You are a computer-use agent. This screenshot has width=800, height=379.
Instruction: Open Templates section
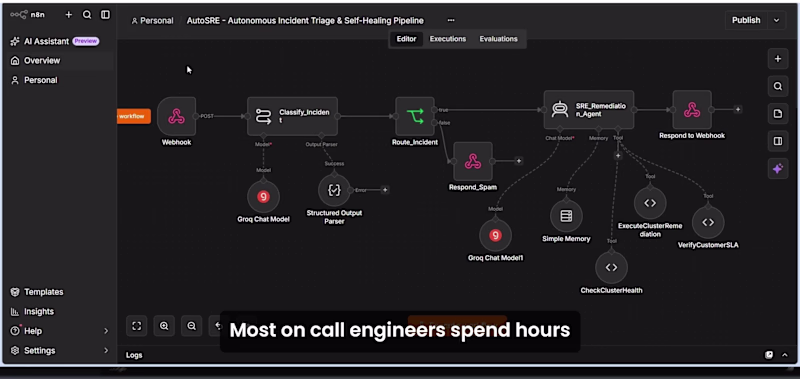pyautogui.click(x=37, y=292)
